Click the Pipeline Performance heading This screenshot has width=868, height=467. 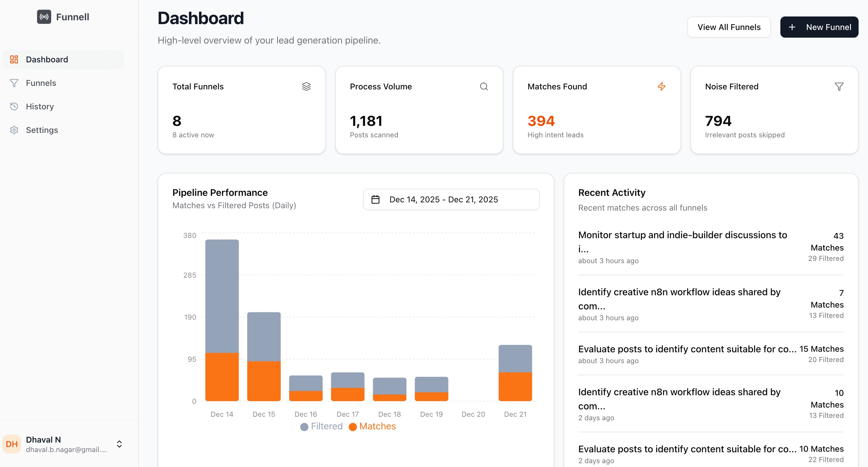click(220, 192)
